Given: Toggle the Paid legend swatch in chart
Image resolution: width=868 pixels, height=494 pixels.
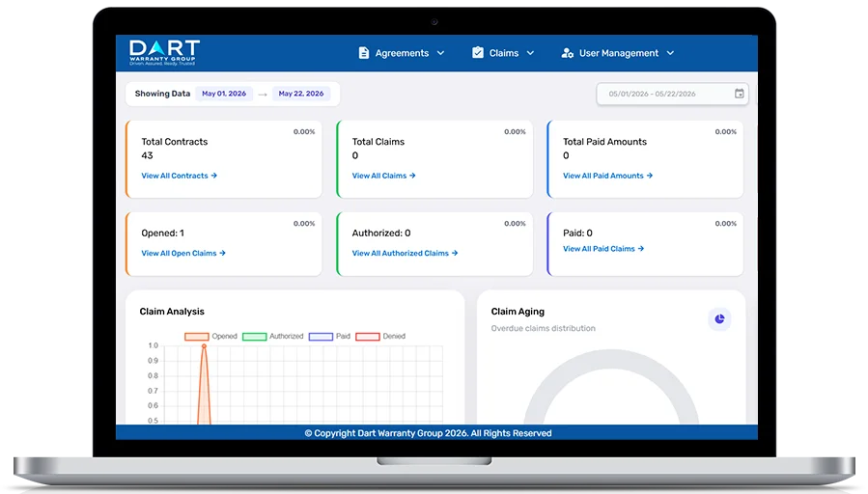Looking at the screenshot, I should point(321,337).
